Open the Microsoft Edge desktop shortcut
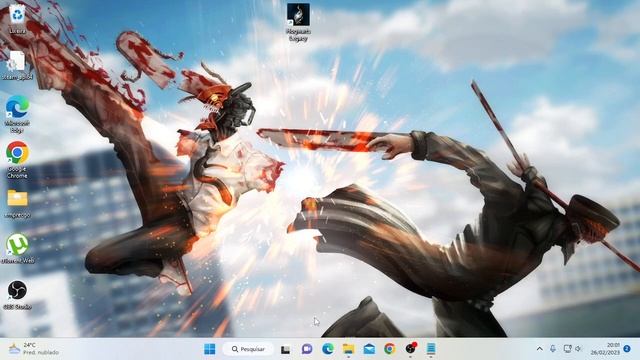Viewport: 640px width, 360px height. [x=17, y=113]
